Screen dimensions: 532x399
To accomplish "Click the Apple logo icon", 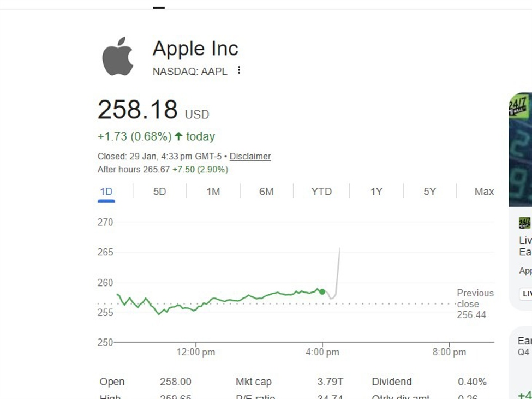I will (117, 56).
